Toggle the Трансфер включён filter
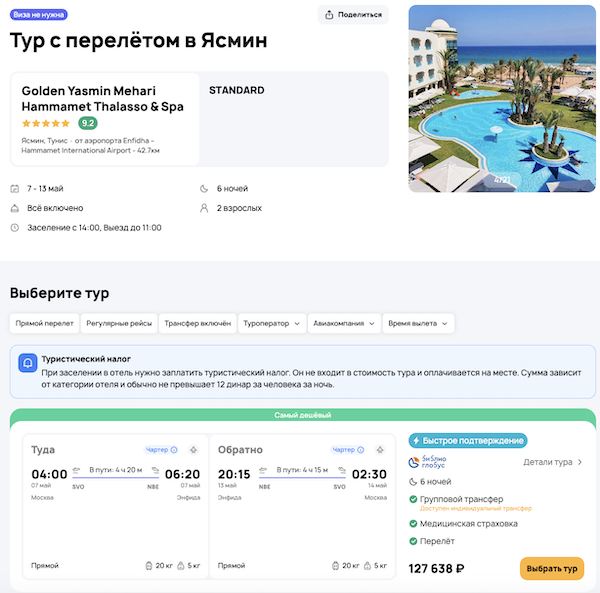Viewport: 600px width, 593px height. tap(198, 323)
